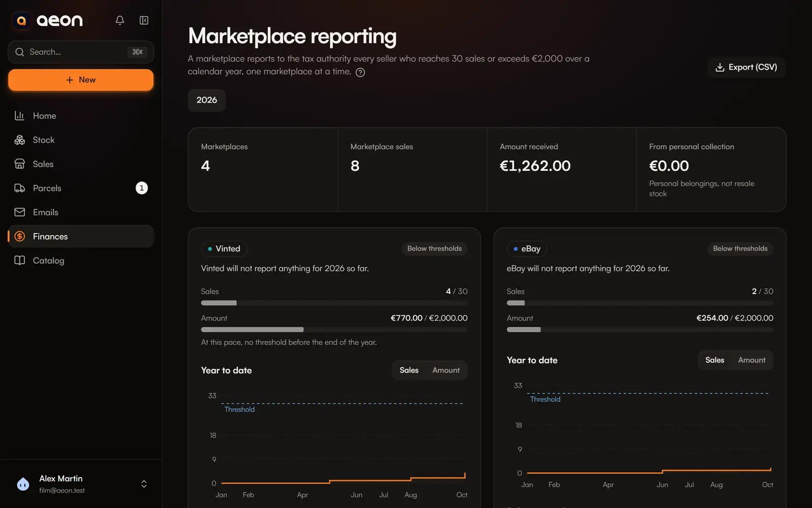Click the Parcels notification badge
Viewport: 812px width, 508px height.
click(x=142, y=188)
